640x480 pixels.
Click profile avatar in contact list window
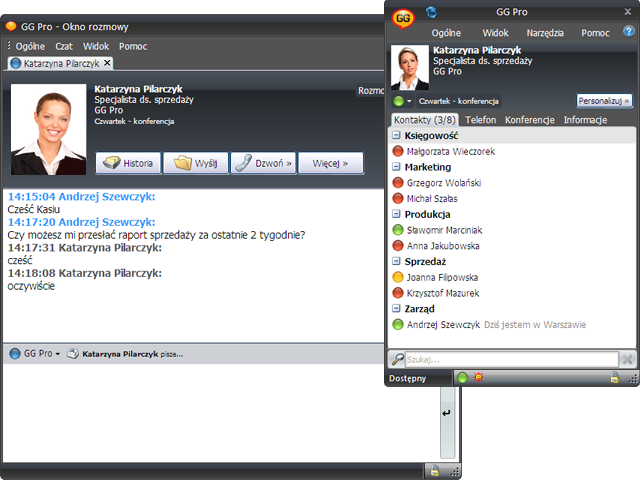tap(410, 67)
